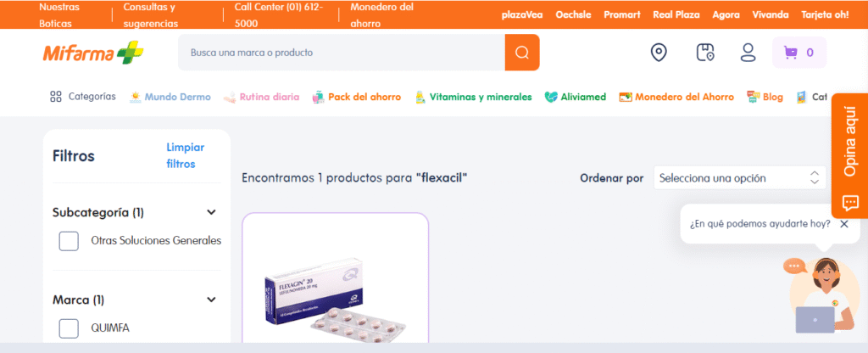Collapse the Marca filter section

(211, 300)
